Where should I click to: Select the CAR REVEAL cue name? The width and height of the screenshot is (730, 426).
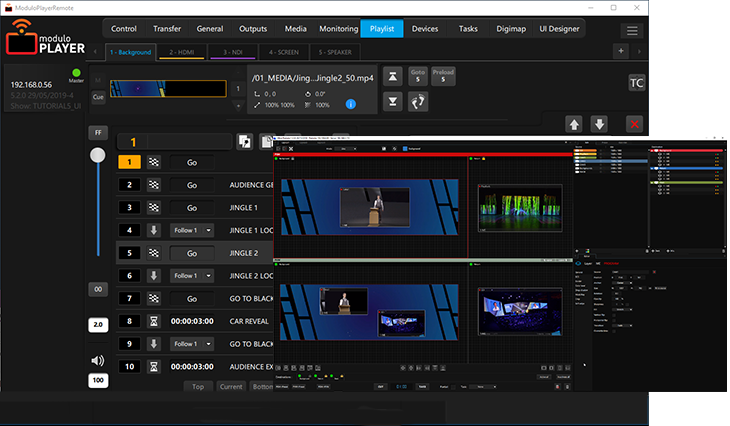[x=249, y=321]
